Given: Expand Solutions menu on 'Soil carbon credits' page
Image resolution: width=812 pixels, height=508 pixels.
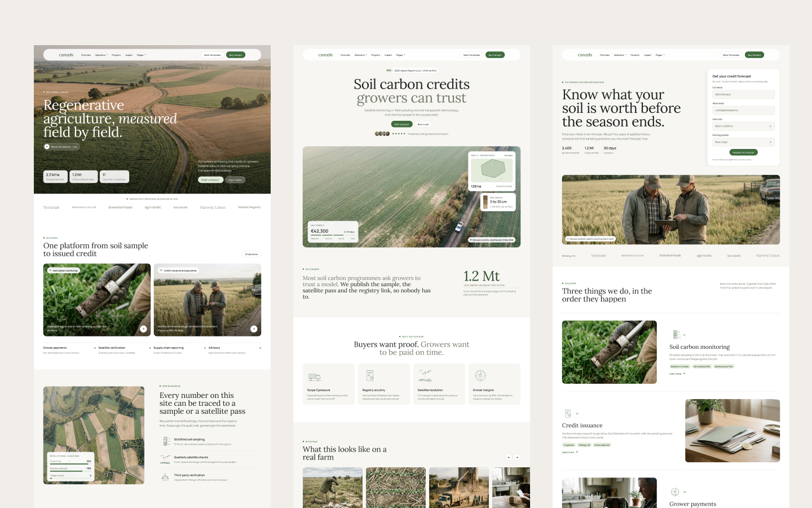Looking at the screenshot, I should (x=360, y=55).
